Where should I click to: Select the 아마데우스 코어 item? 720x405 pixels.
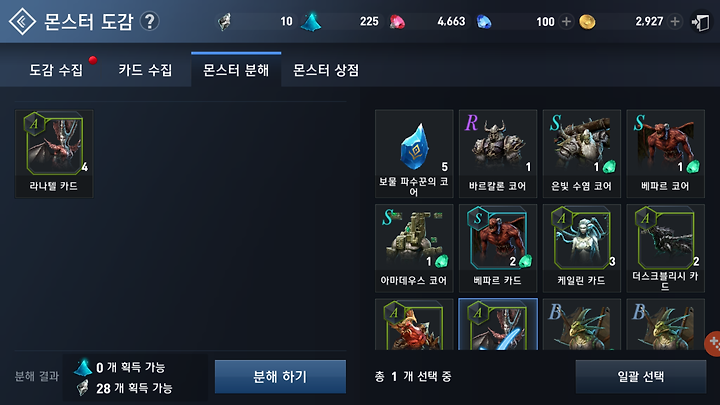414,248
